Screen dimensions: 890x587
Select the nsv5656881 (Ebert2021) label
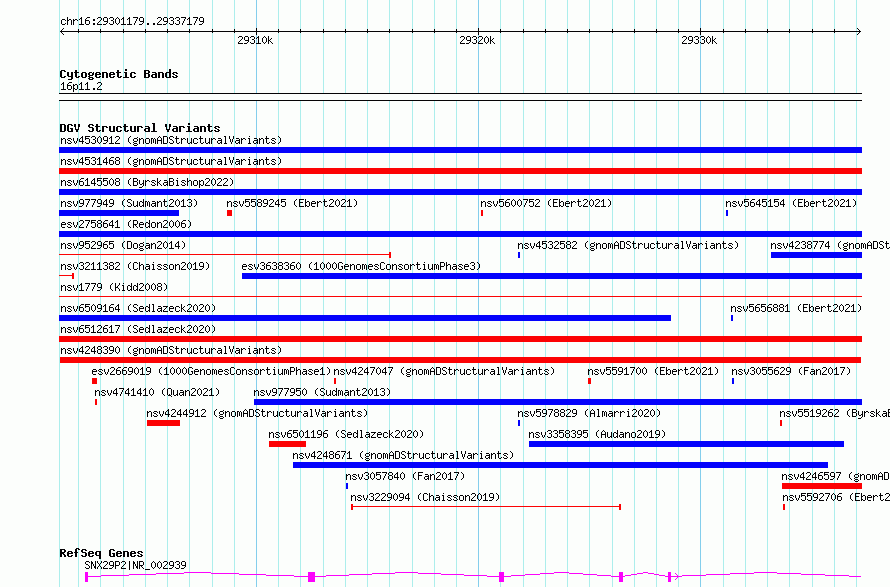tap(796, 308)
